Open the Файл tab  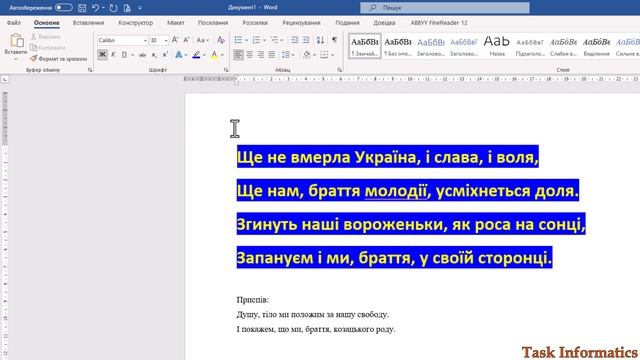(x=14, y=23)
